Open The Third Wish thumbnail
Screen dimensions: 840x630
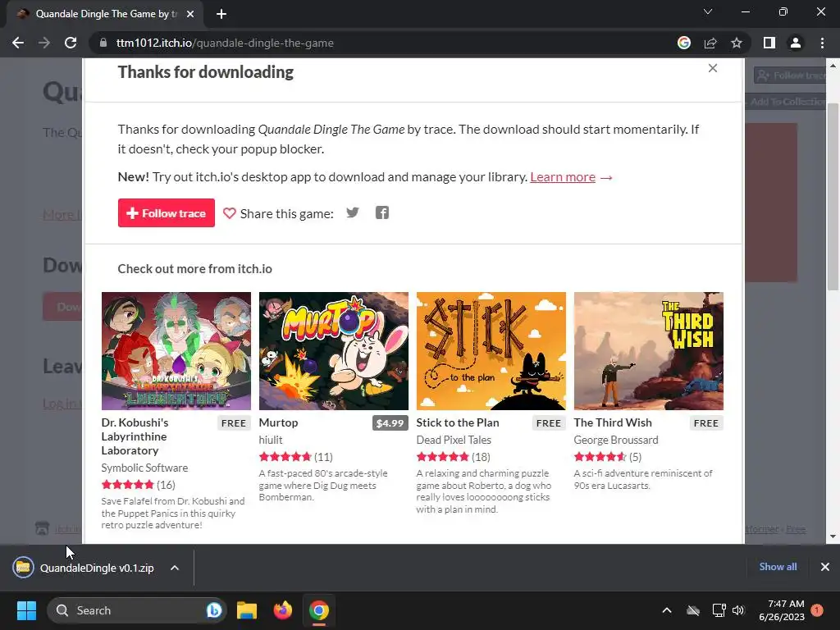(649, 351)
